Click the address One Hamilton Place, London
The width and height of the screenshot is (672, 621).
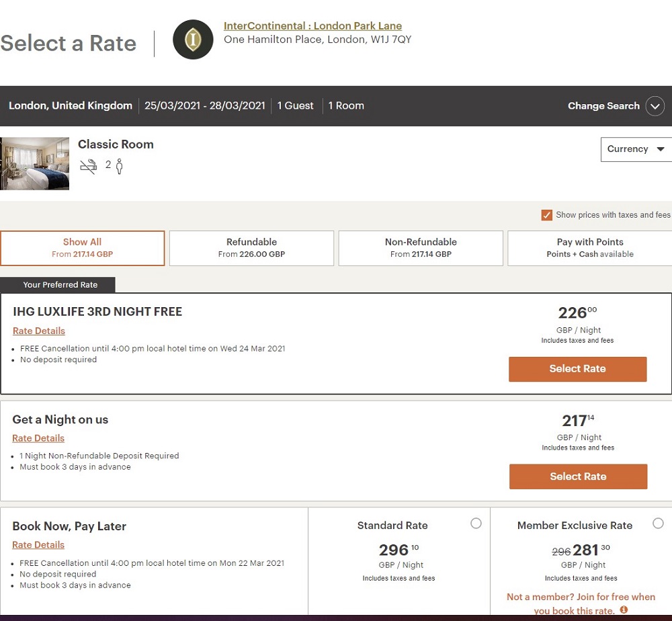pos(318,40)
